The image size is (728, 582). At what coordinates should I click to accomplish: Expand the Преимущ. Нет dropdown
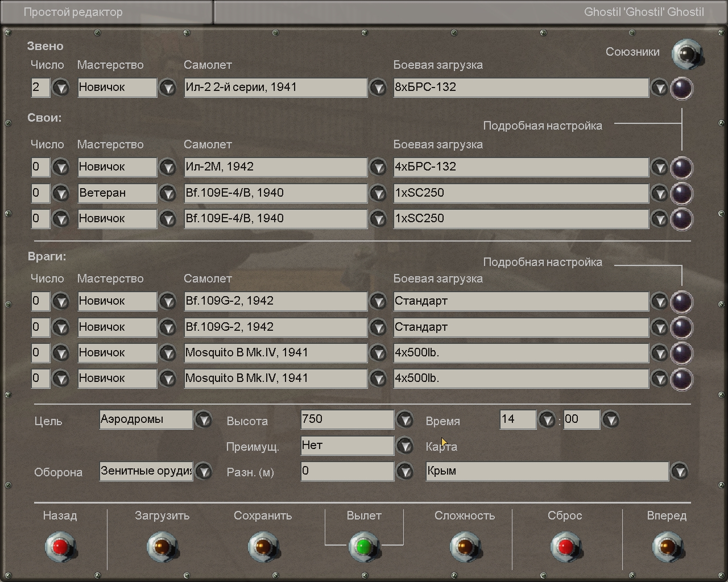click(404, 446)
